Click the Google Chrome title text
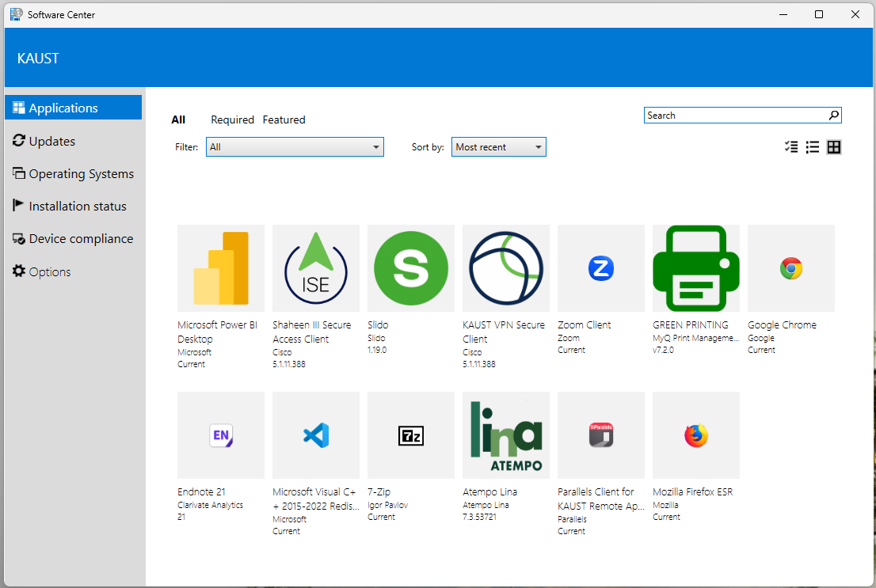Viewport: 876px width, 588px height. point(783,325)
